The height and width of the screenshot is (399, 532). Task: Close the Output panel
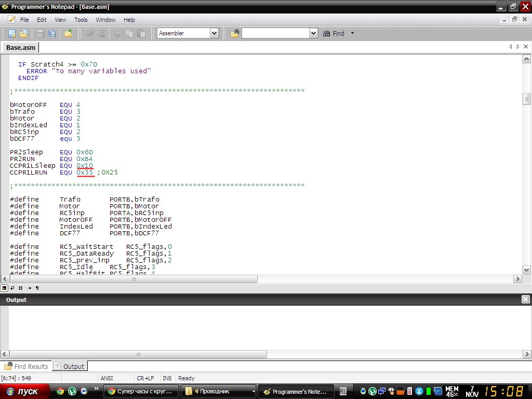pyautogui.click(x=526, y=300)
